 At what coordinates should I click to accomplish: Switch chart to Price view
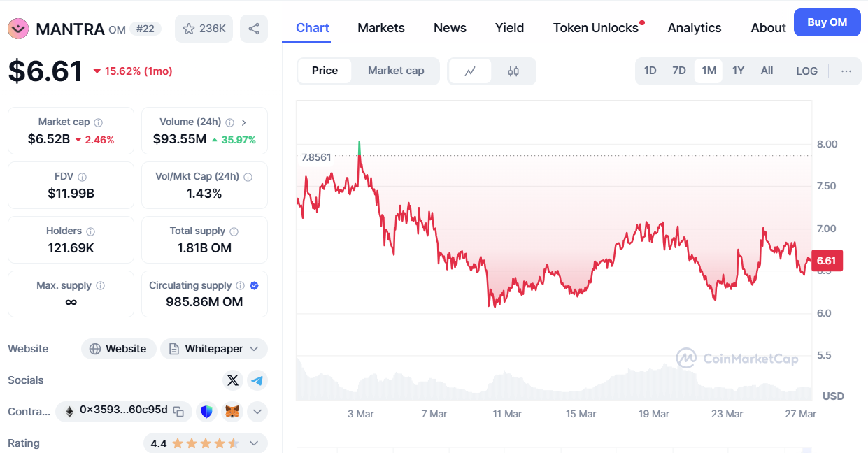click(325, 71)
